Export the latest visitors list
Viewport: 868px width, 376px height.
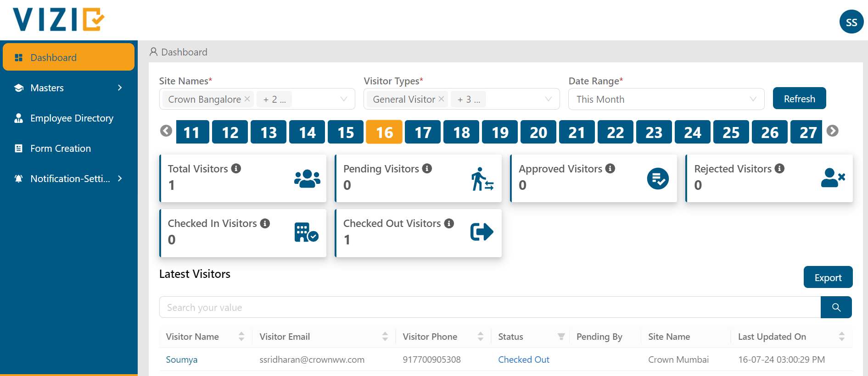tap(828, 277)
